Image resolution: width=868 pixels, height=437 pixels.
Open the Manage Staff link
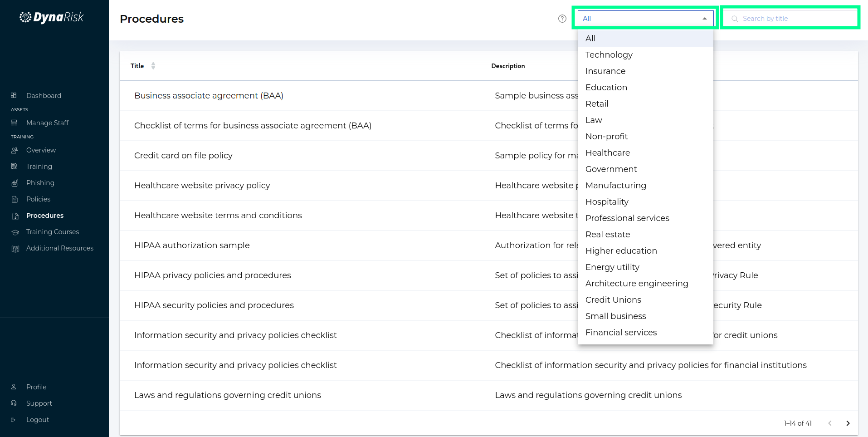coord(47,123)
